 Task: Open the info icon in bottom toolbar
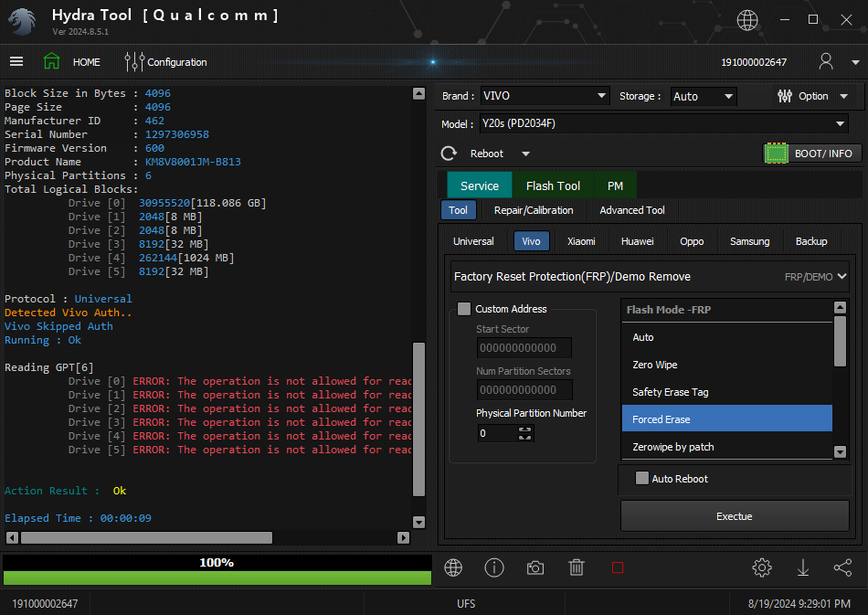tap(493, 567)
